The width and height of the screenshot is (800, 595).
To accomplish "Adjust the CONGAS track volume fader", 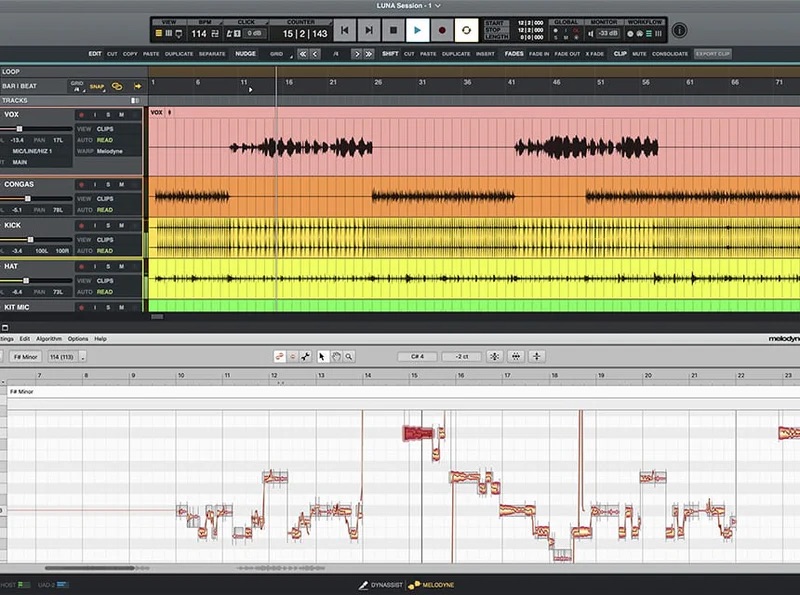I will [28, 199].
